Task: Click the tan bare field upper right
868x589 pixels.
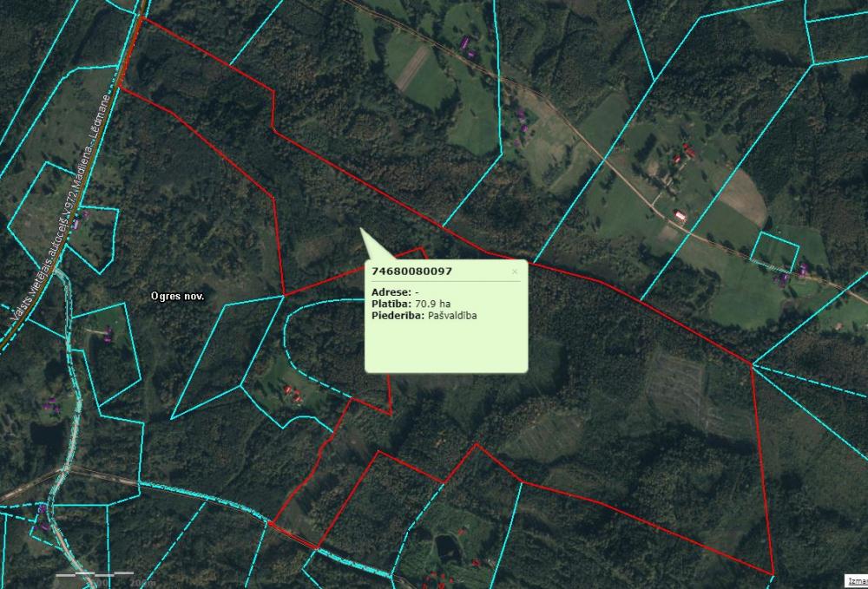Action: [x=741, y=195]
